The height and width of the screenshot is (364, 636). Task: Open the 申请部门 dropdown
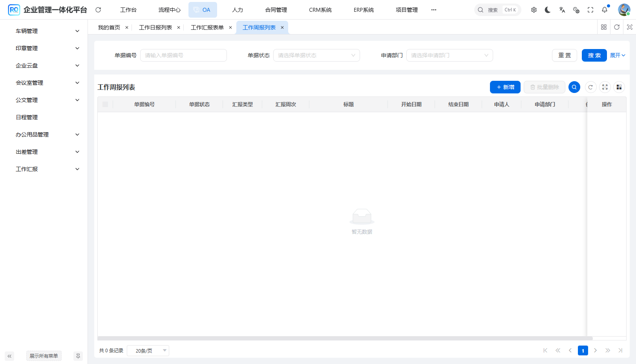tap(449, 55)
